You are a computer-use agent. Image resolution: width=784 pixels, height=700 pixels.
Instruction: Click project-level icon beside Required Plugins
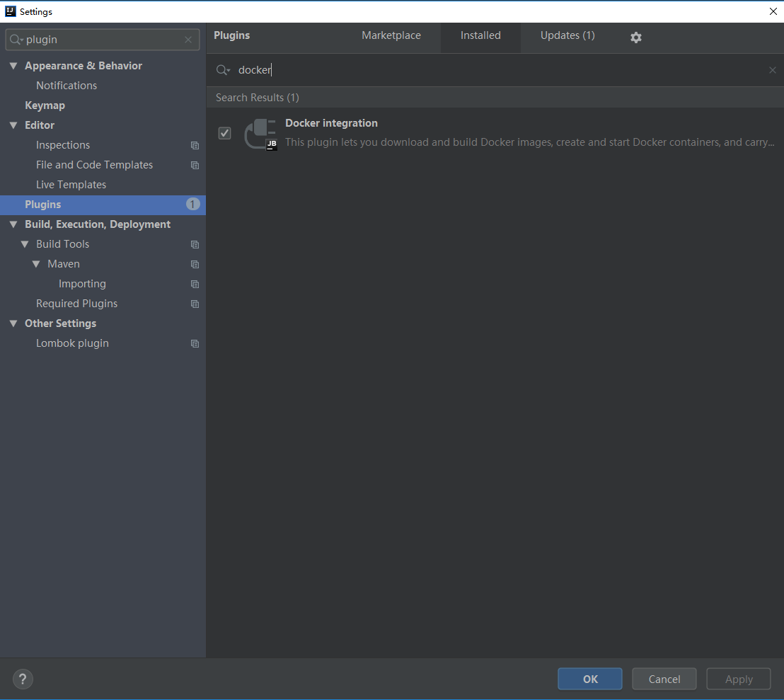tap(195, 304)
